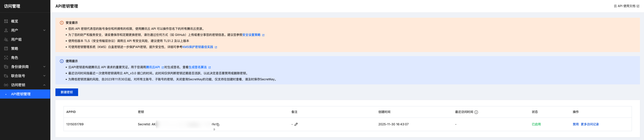
Task: Click the User Groups icon in sidebar
Action: [x=6, y=39]
